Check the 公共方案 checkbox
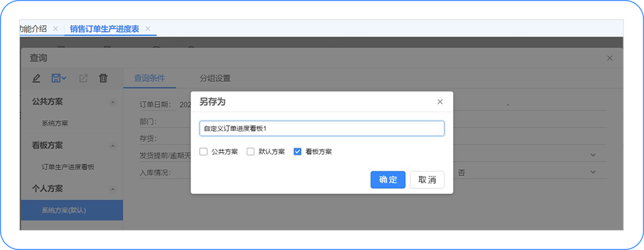The image size is (644, 250). 204,151
